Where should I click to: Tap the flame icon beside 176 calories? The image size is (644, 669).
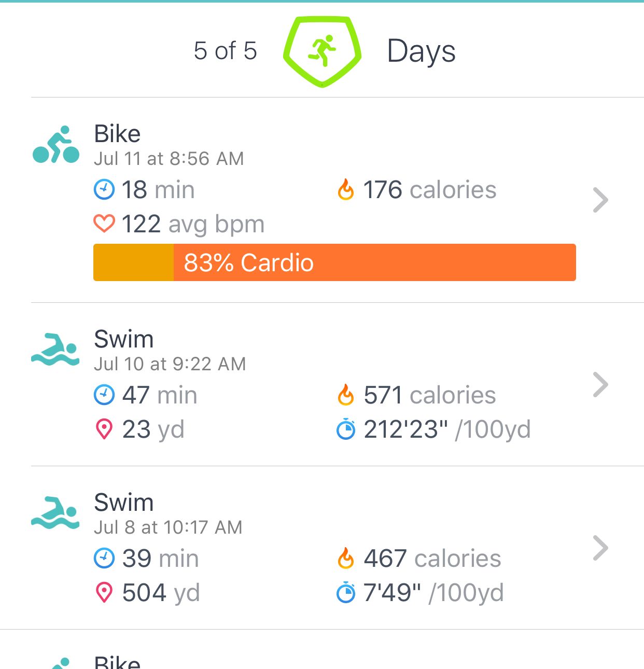click(x=346, y=190)
